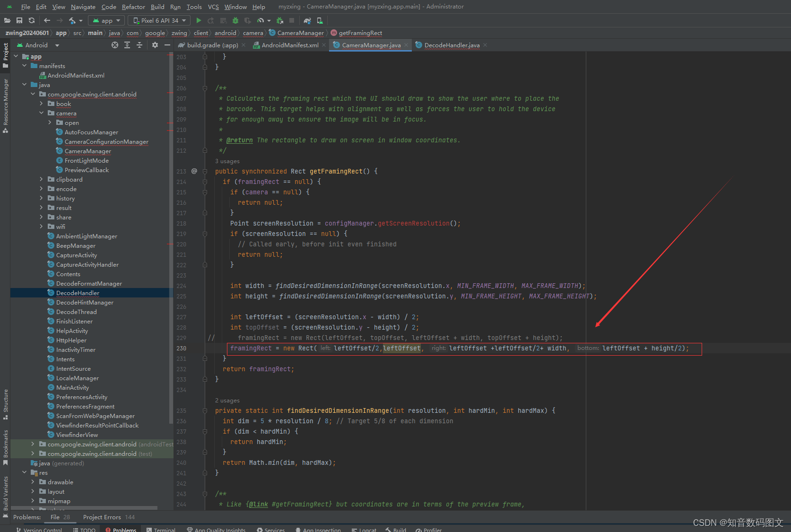Run the app on Pixel 6 emulator
Viewport: 791px width, 532px height.
198,20
